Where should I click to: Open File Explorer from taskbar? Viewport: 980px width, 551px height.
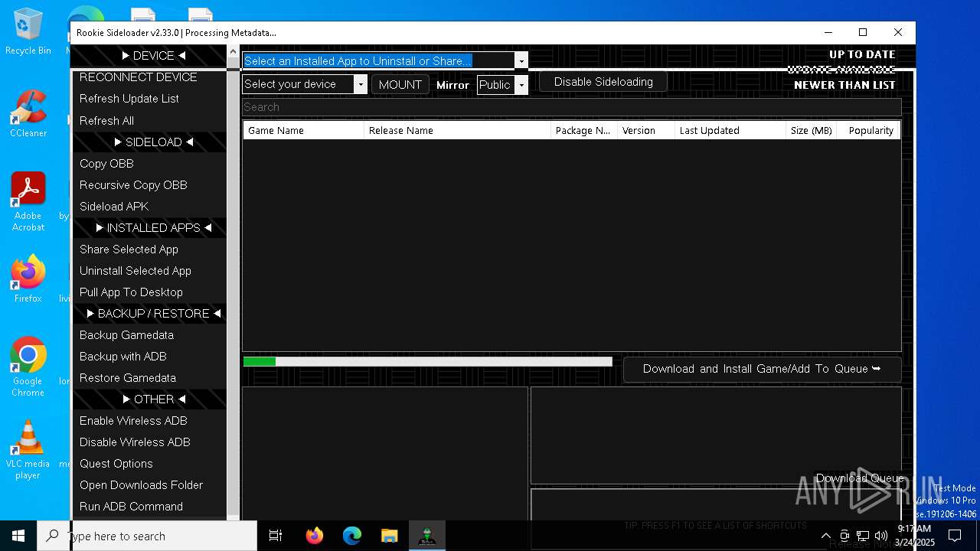pyautogui.click(x=389, y=536)
